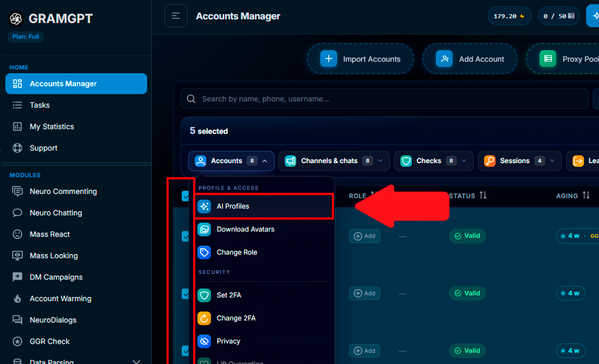Toggle the select-all header checkbox
The height and width of the screenshot is (364, 599).
(185, 196)
